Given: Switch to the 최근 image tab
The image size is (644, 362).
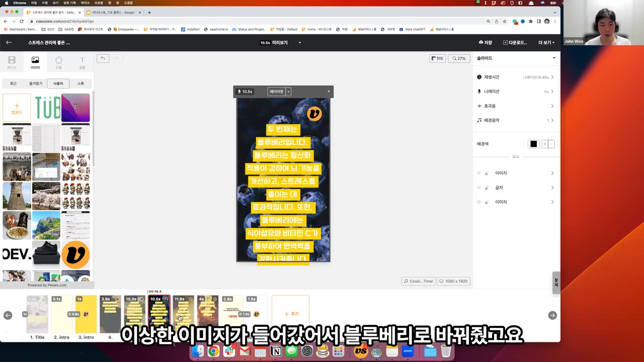Looking at the screenshot, I should click(13, 83).
